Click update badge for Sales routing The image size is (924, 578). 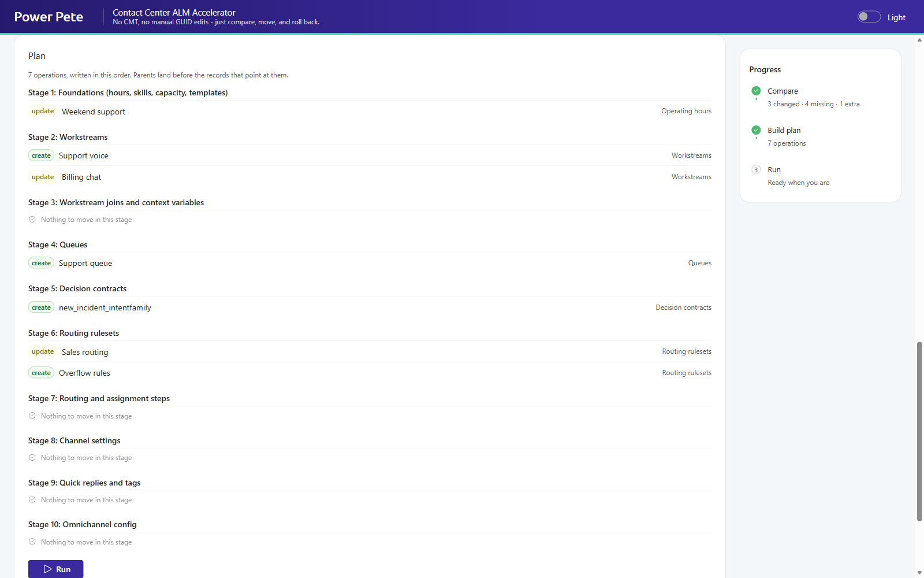coord(43,351)
